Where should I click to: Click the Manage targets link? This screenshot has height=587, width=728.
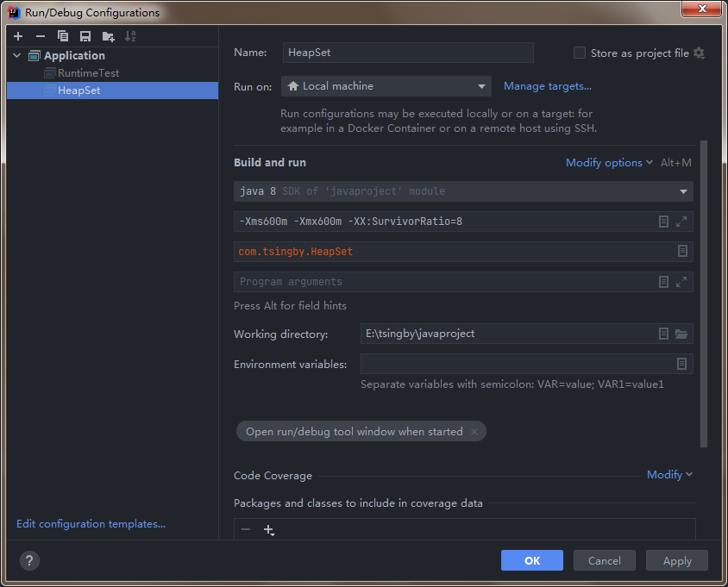pyautogui.click(x=547, y=86)
